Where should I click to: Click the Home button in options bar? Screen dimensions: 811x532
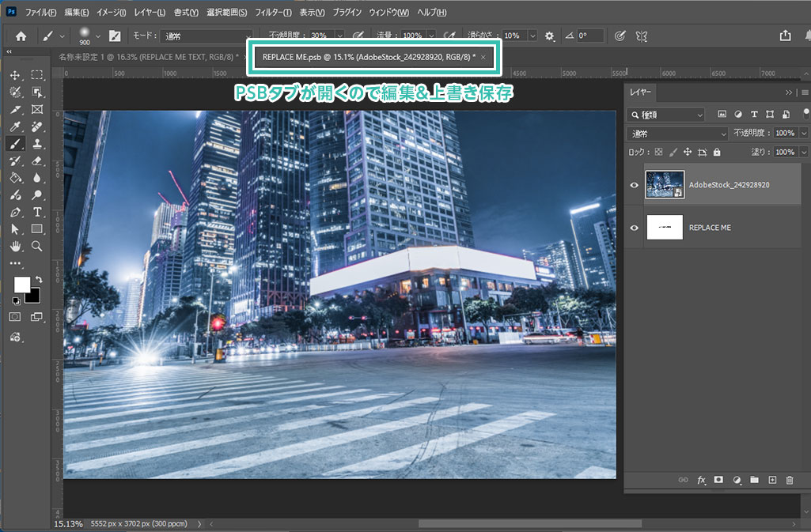pos(21,36)
